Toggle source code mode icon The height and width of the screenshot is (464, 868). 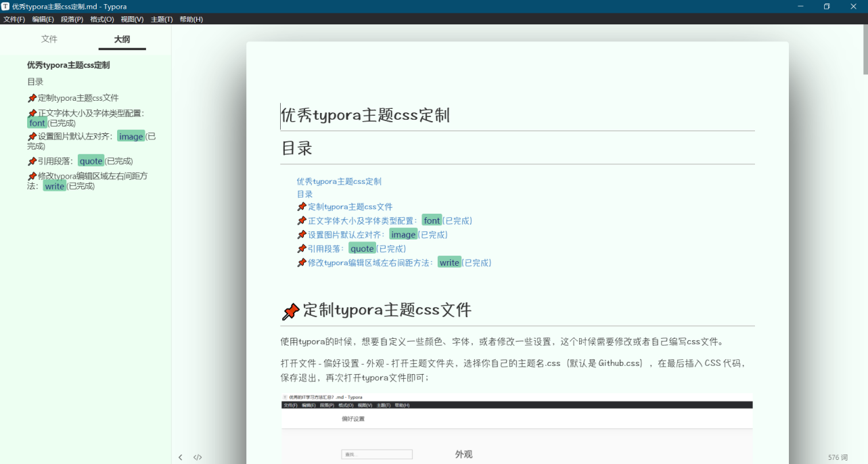click(x=198, y=457)
